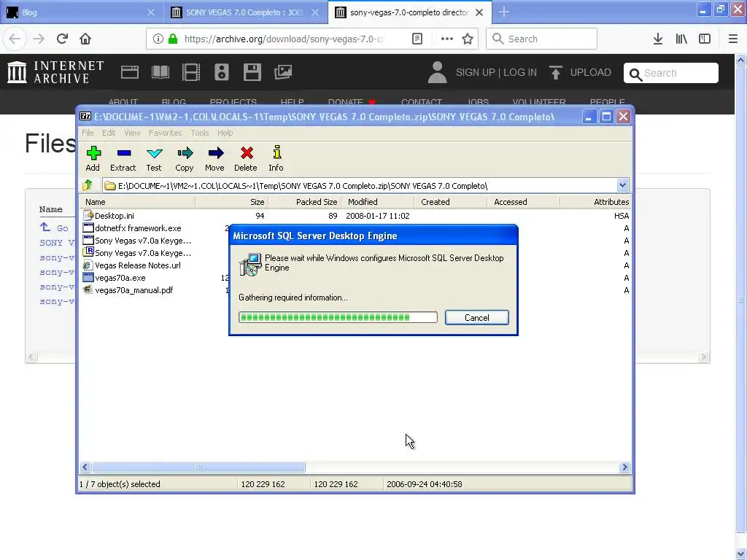Screen dimensions: 747x560
Task: Show the Firefox sidebar icon
Action: point(705,39)
